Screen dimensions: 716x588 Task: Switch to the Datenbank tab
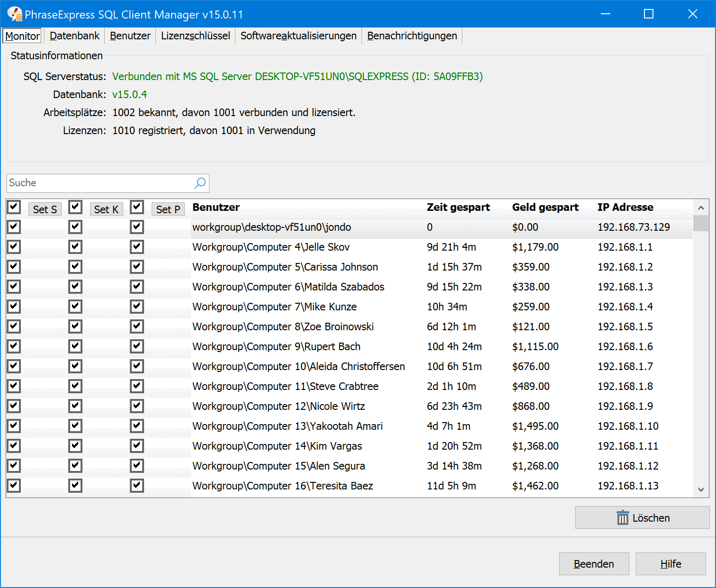pyautogui.click(x=74, y=36)
